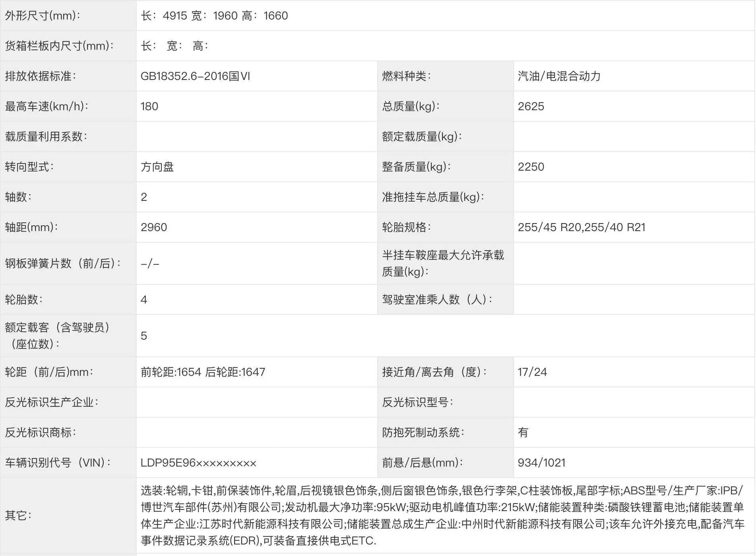Click the 最高车速(km/h) label
The width and height of the screenshot is (756, 556).
click(47, 106)
